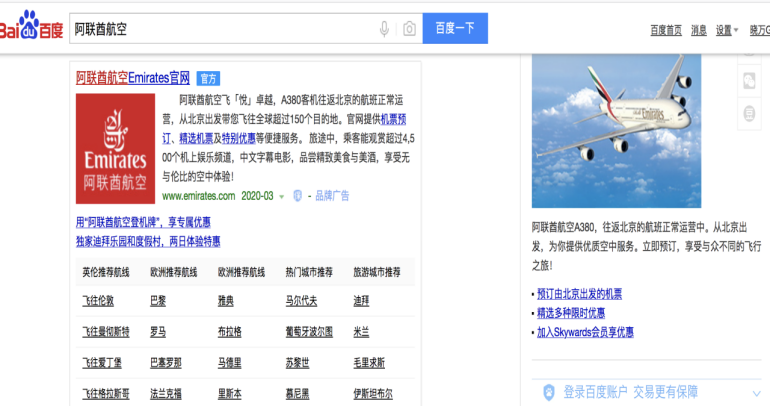This screenshot has width=772, height=406.
Task: Click WeChat share icon on right sidebar
Action: coord(749,81)
